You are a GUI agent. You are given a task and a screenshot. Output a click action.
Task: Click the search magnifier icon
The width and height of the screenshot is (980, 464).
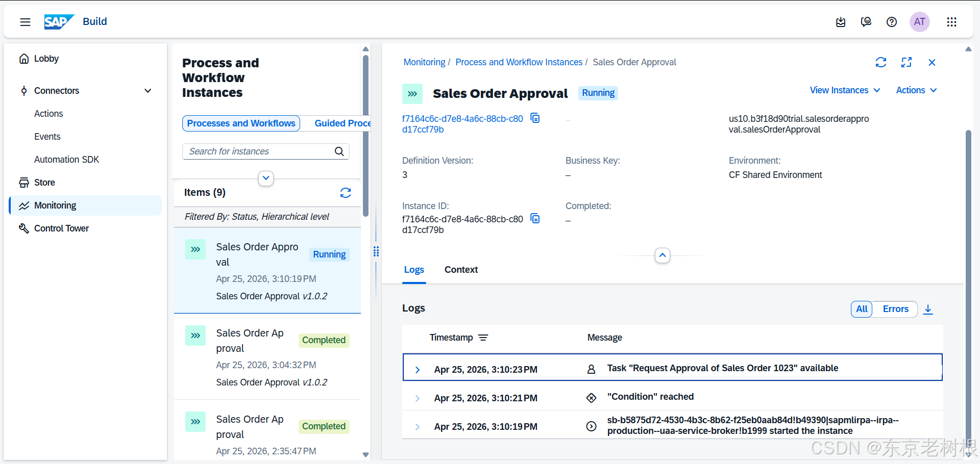(339, 151)
